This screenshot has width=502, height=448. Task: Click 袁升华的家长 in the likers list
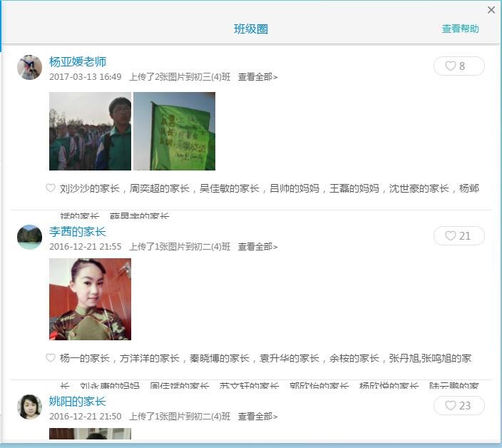click(289, 358)
